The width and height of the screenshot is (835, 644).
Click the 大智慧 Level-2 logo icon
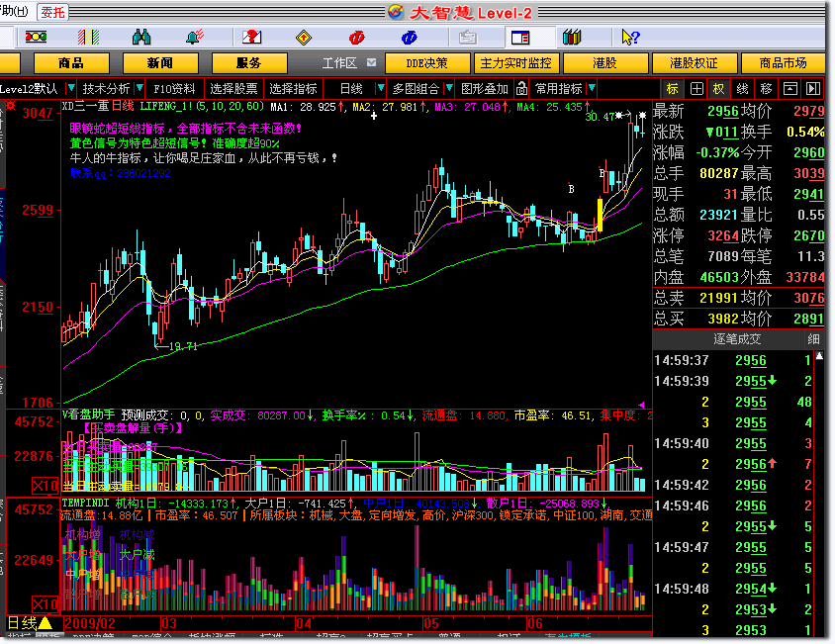pos(396,12)
